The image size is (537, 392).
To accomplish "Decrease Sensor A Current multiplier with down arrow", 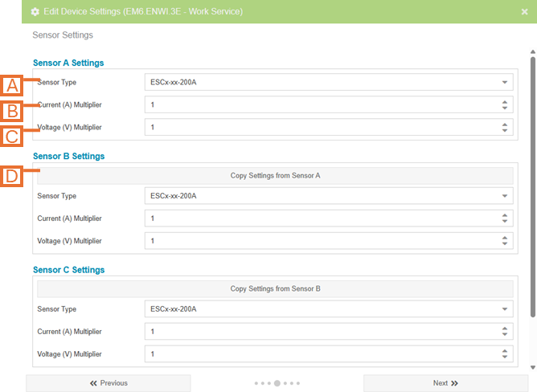I will [x=505, y=108].
